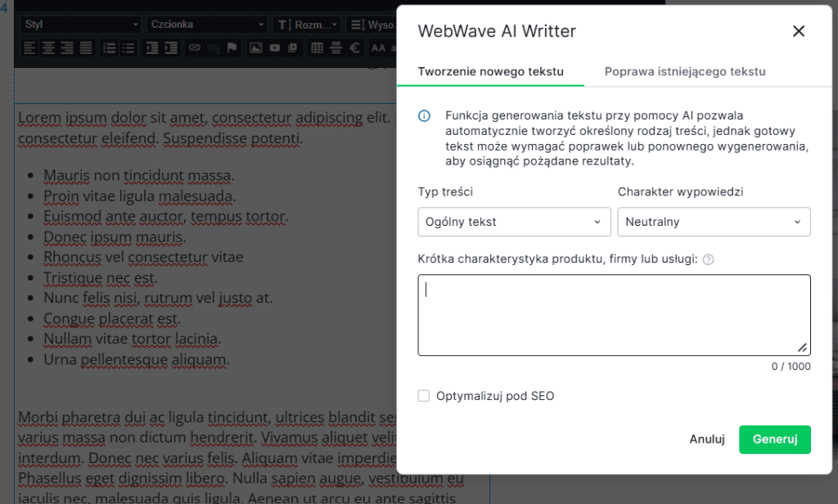Click the help icon beside Krótka charakterystyka

(709, 259)
